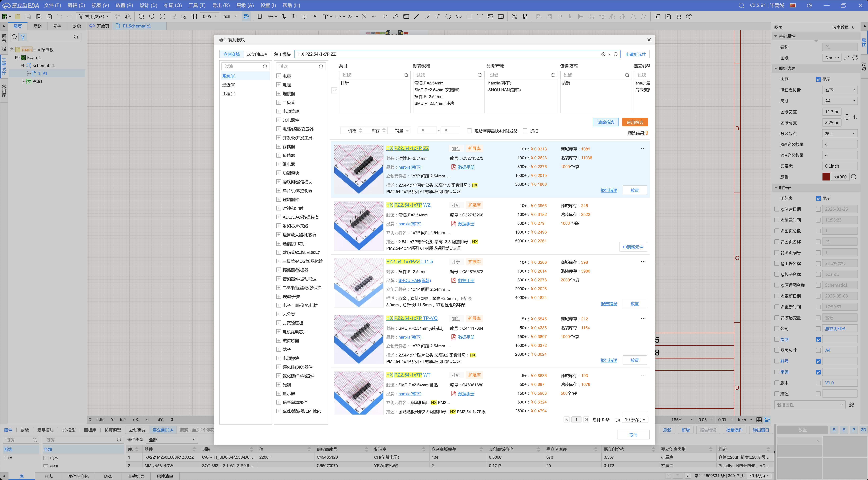The height and width of the screenshot is (480, 868).
Task: Select the net label N tool
Action: tap(304, 16)
